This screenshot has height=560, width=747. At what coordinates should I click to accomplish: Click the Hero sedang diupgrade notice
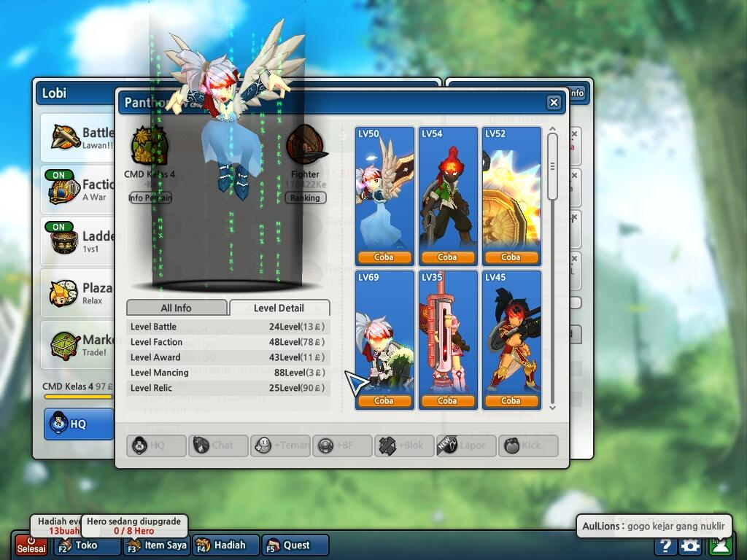(x=134, y=526)
